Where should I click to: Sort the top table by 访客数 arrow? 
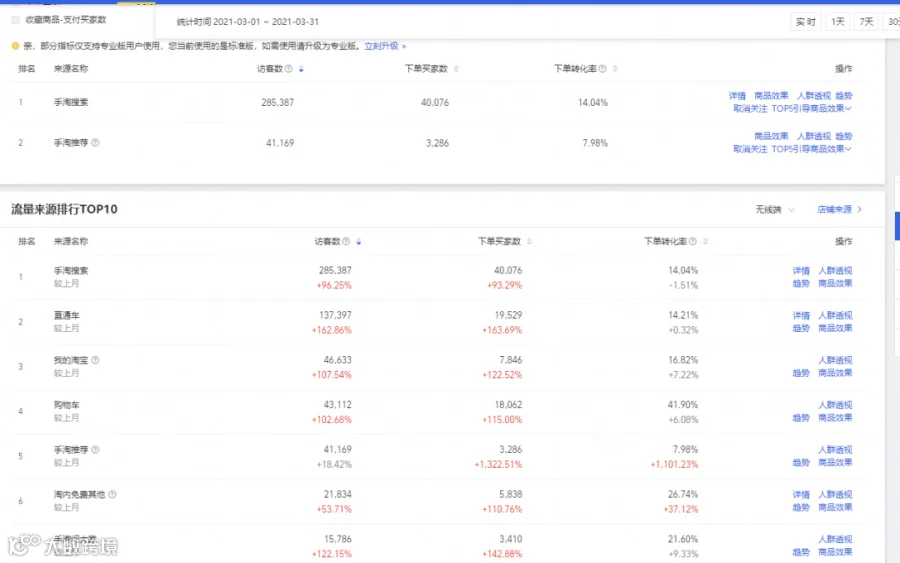pyautogui.click(x=301, y=69)
